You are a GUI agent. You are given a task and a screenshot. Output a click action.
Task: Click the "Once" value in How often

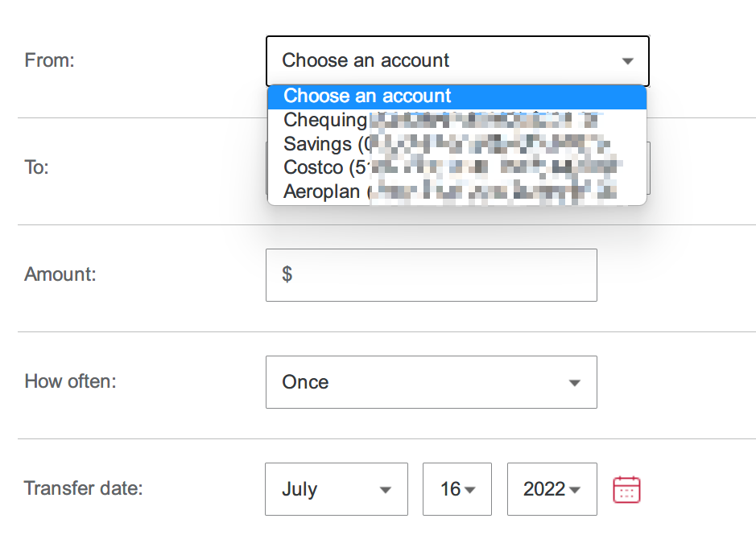click(x=306, y=382)
